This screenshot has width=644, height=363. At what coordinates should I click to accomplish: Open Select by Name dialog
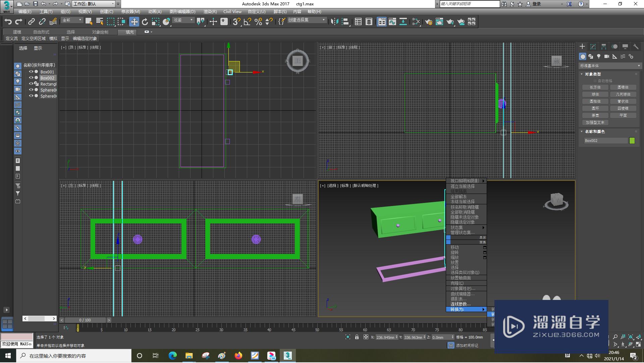pos(100,22)
